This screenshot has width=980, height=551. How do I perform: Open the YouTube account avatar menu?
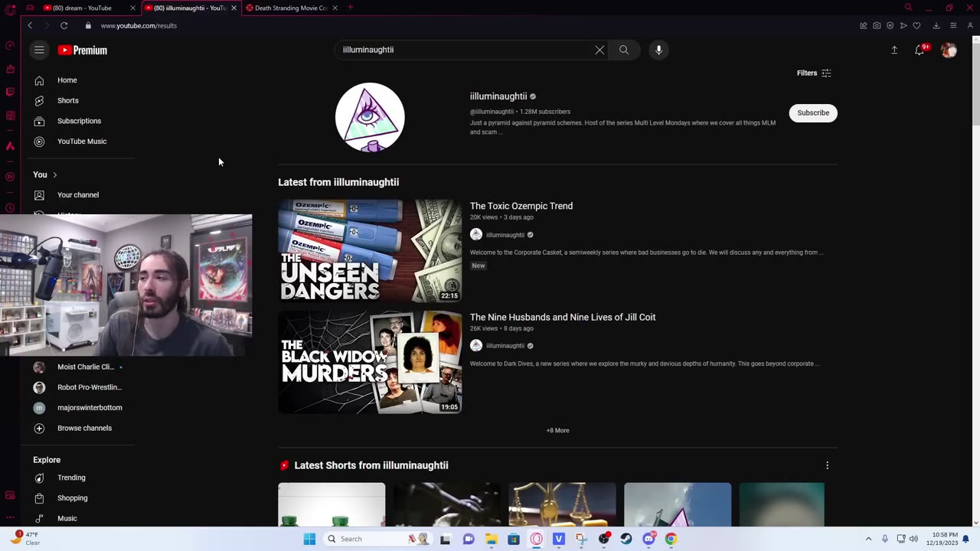click(949, 50)
